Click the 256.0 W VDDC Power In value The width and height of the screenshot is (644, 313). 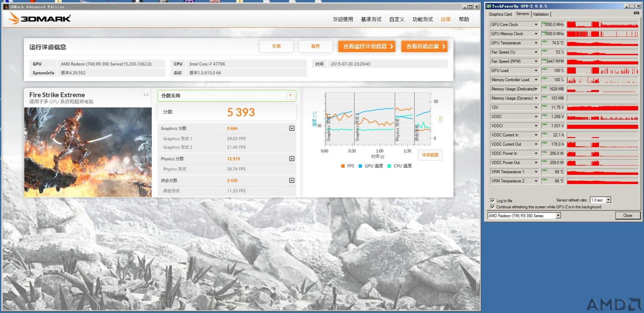pos(553,153)
